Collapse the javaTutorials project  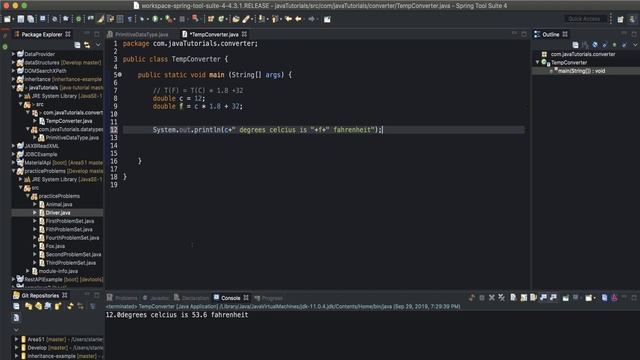click(x=13, y=87)
